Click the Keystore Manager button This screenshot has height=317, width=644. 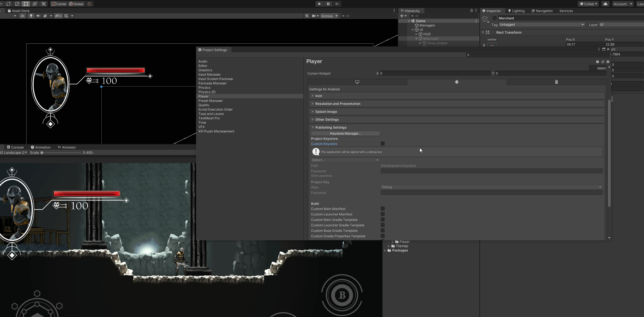[346, 134]
